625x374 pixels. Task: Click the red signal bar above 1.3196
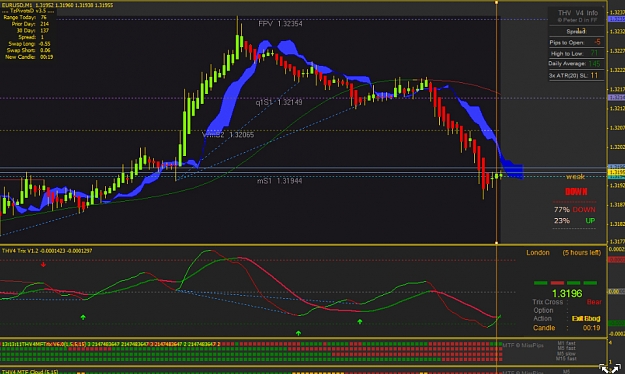pos(557,283)
